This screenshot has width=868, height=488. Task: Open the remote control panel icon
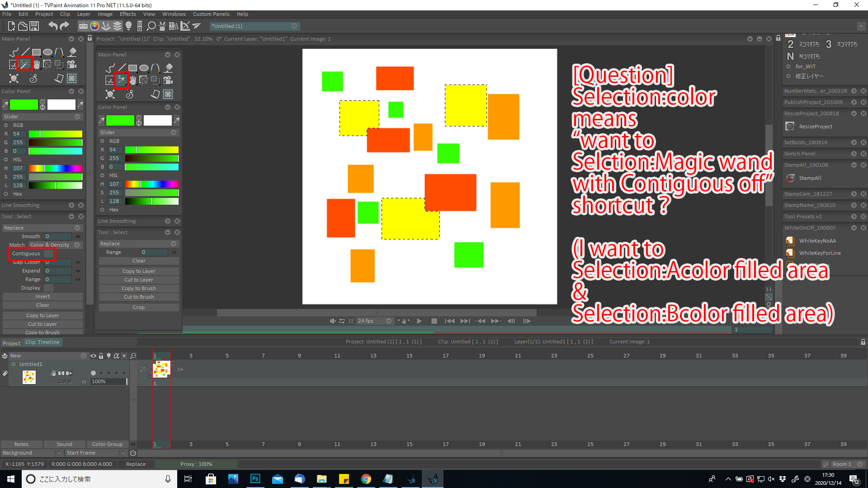point(140,26)
